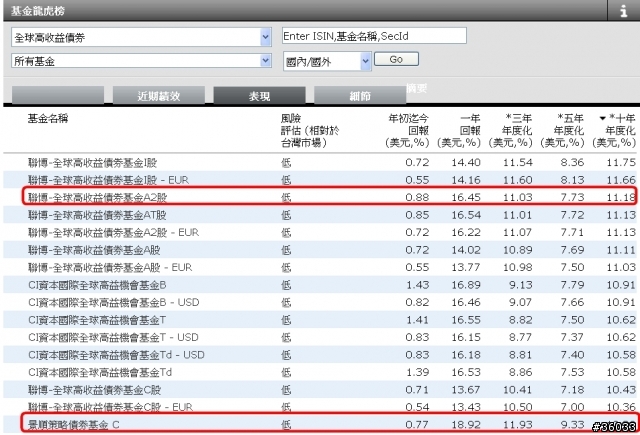Image resolution: width=640 pixels, height=435 pixels.
Task: Open the 全球高收益債券 category dropdown
Action: click(141, 38)
